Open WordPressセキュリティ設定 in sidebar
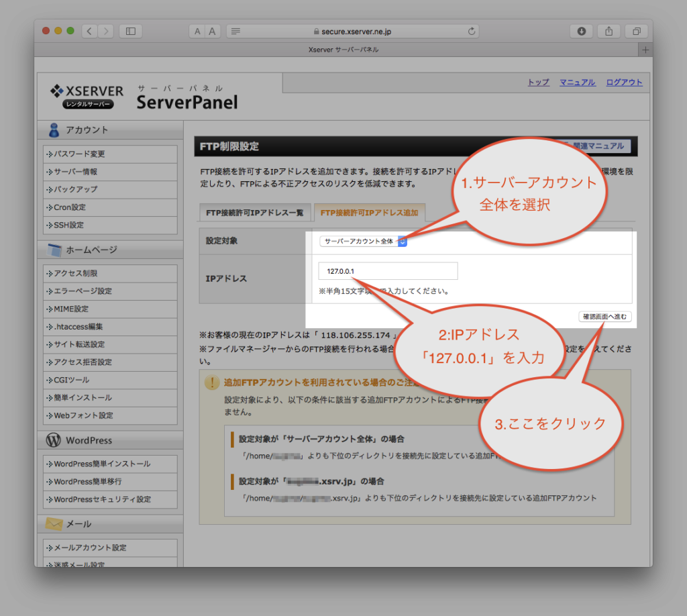 pyautogui.click(x=111, y=499)
